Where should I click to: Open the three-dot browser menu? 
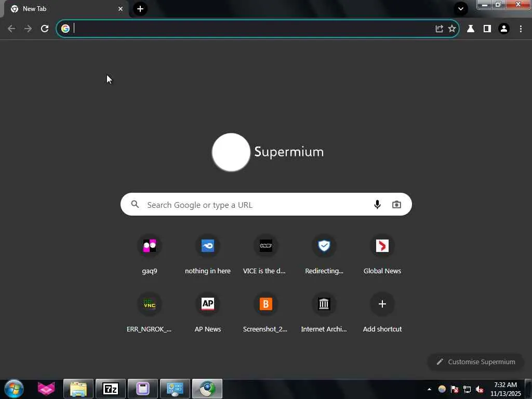coord(521,29)
